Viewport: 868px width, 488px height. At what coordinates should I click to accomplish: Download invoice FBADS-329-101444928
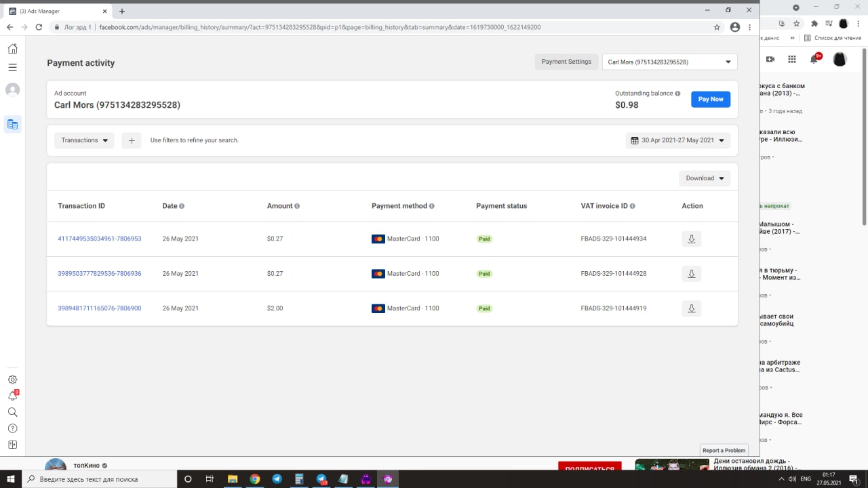click(x=691, y=274)
